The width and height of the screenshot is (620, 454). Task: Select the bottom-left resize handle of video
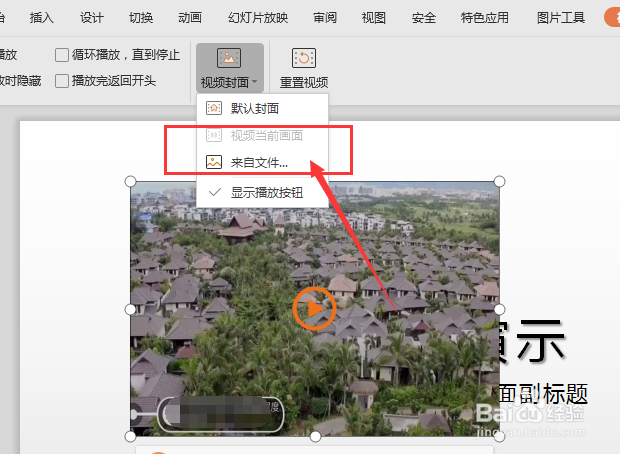tap(130, 437)
